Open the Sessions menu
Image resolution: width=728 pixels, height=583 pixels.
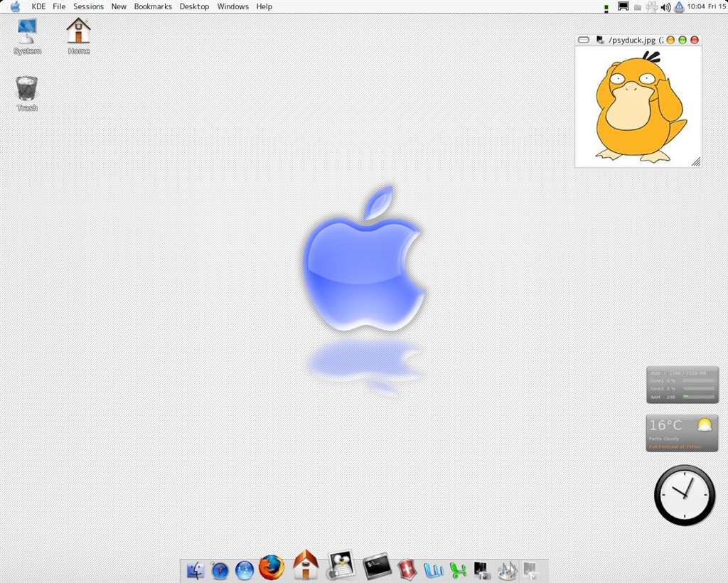coord(88,6)
